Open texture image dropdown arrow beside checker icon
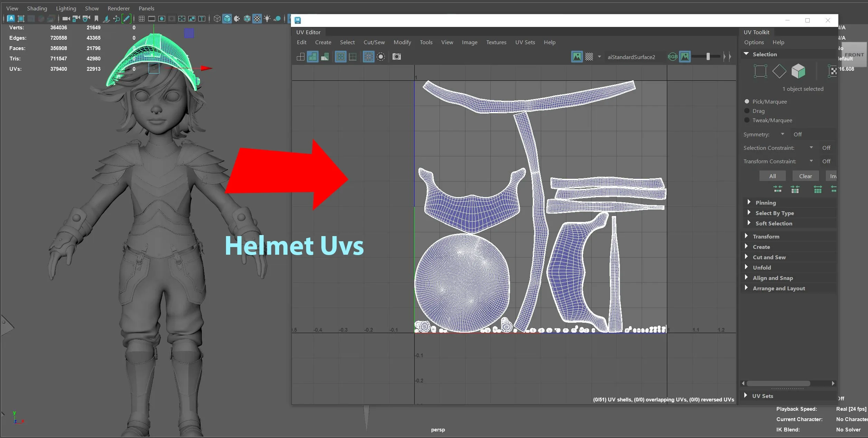This screenshot has height=438, width=868. [x=600, y=57]
